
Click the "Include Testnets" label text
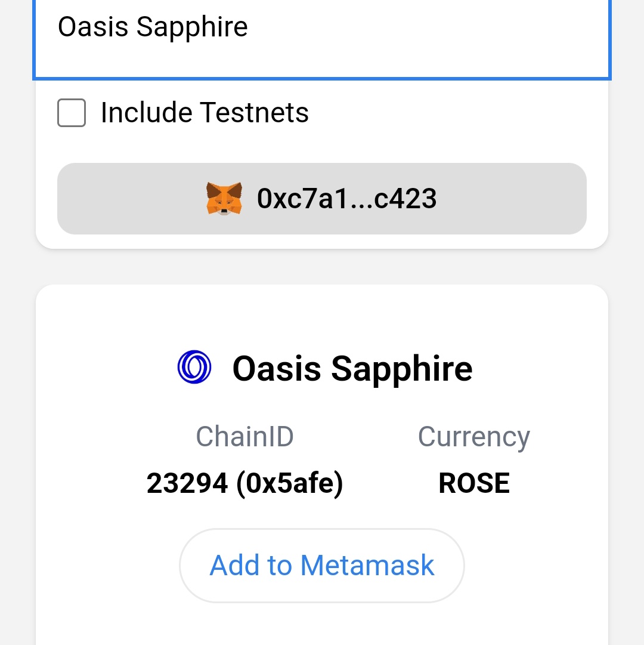(x=205, y=113)
